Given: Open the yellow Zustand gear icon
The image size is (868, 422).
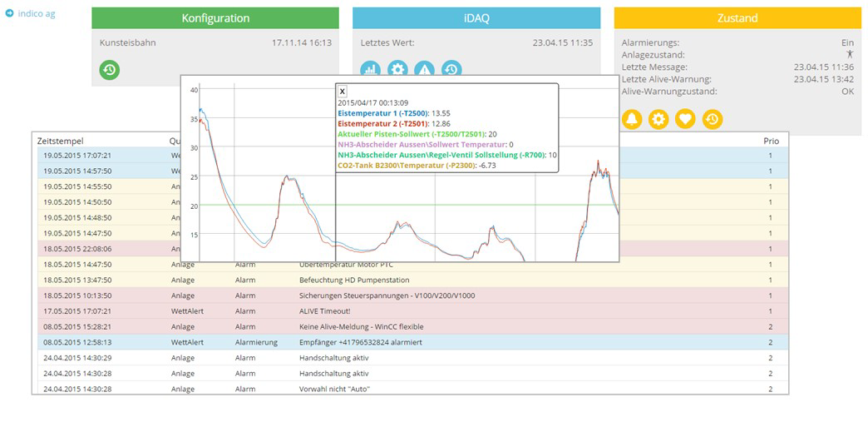Looking at the screenshot, I should point(658,119).
